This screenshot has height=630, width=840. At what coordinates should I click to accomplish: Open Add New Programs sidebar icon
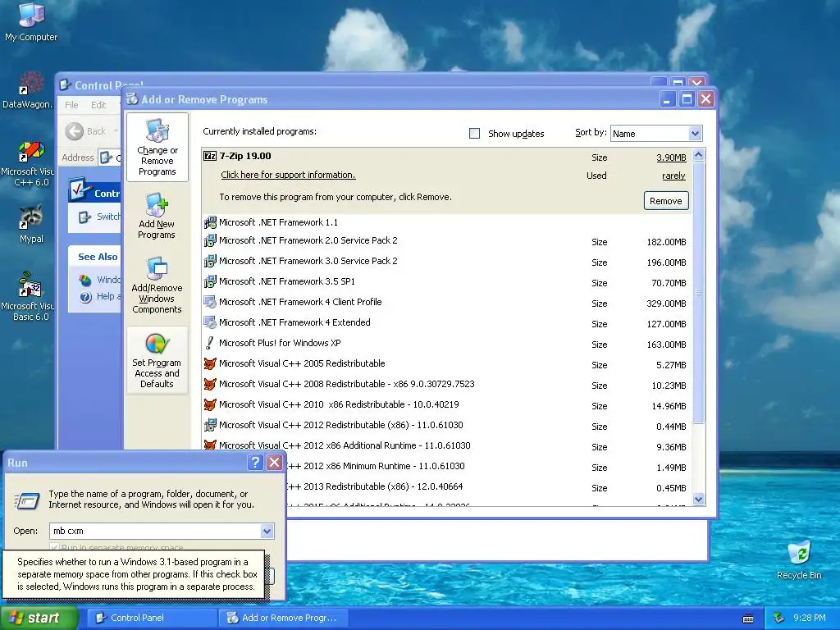(x=157, y=216)
